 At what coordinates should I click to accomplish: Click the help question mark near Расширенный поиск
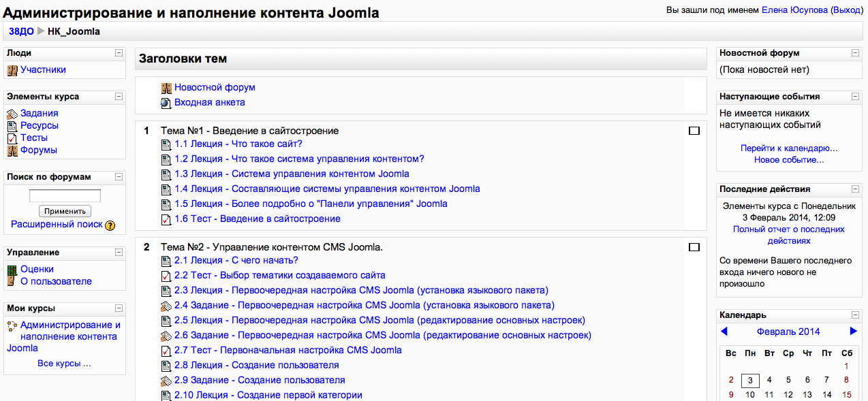pos(110,225)
